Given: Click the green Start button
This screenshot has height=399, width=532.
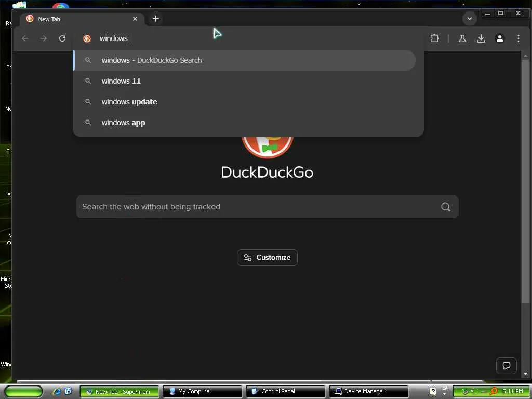Looking at the screenshot, I should pyautogui.click(x=23, y=391).
